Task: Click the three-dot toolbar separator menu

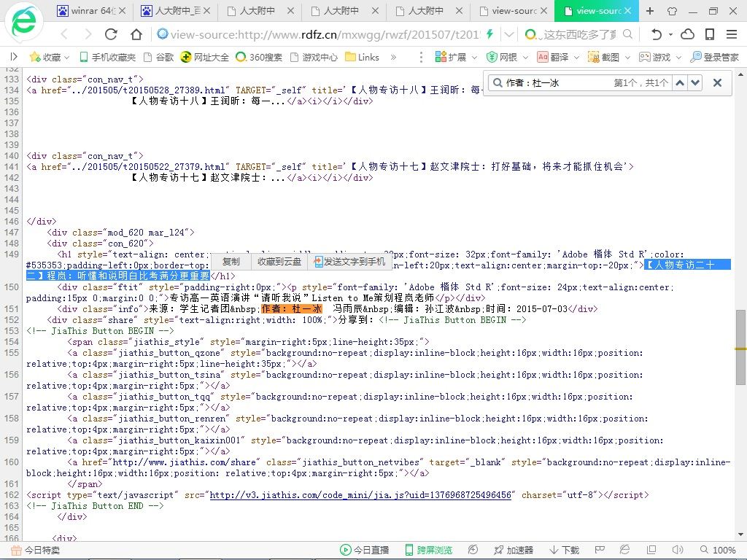Action: pos(421,57)
